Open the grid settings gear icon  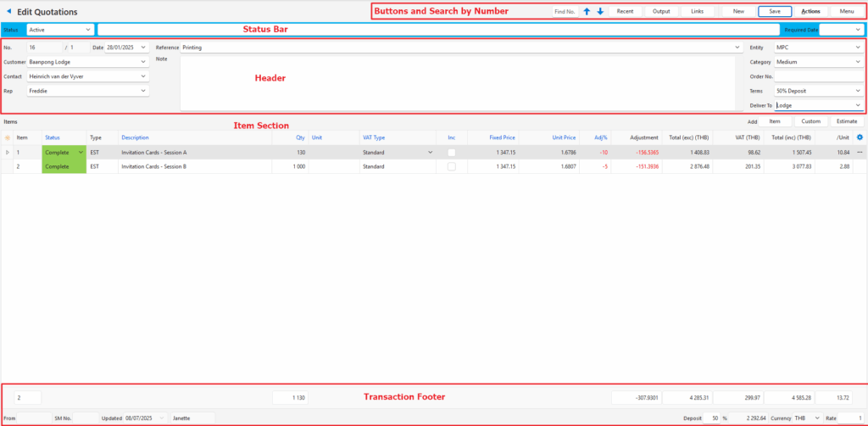(x=860, y=137)
